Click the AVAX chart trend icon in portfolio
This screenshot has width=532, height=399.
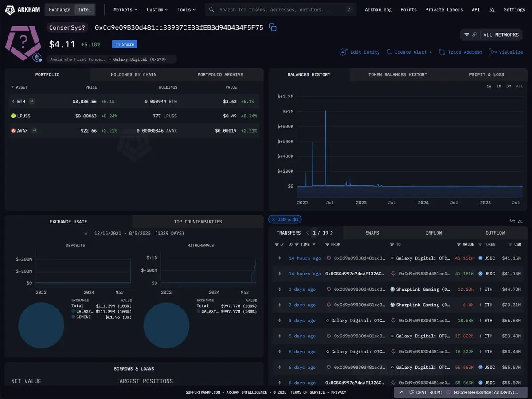[35, 130]
